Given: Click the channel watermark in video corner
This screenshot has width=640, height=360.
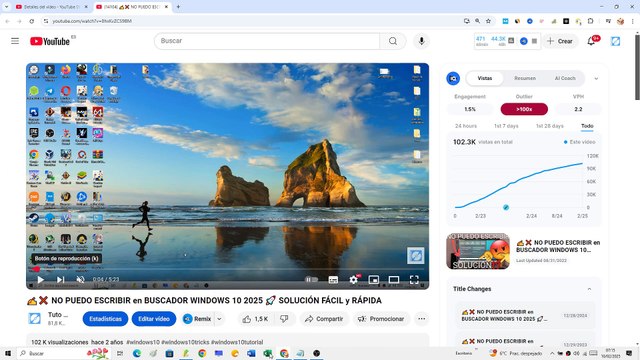Looking at the screenshot, I should (416, 256).
